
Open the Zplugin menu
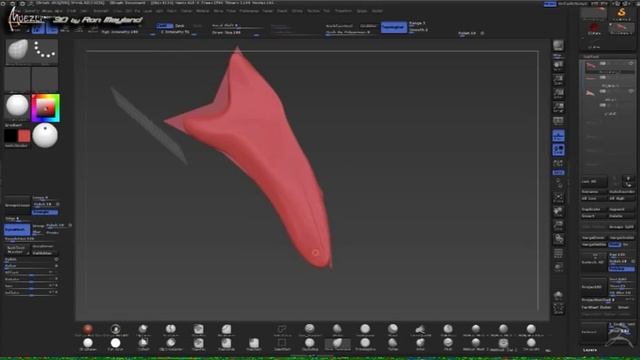pos(362,11)
